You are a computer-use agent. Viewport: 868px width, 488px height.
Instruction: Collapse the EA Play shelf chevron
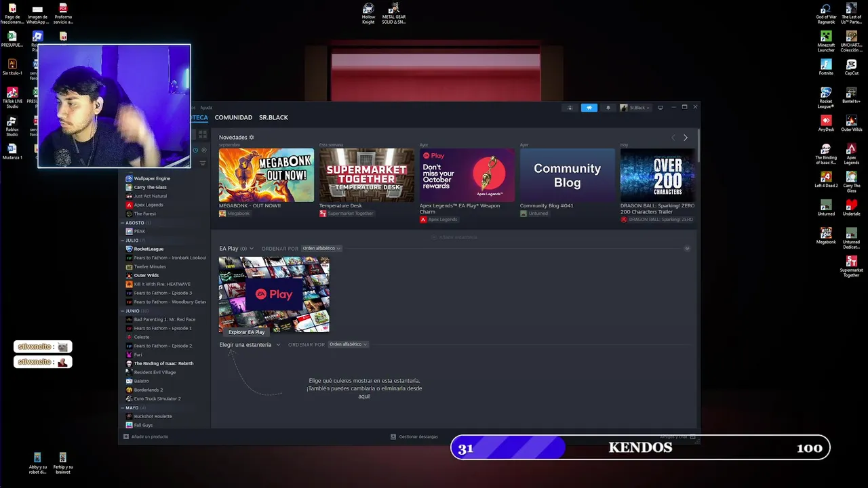[x=687, y=249]
